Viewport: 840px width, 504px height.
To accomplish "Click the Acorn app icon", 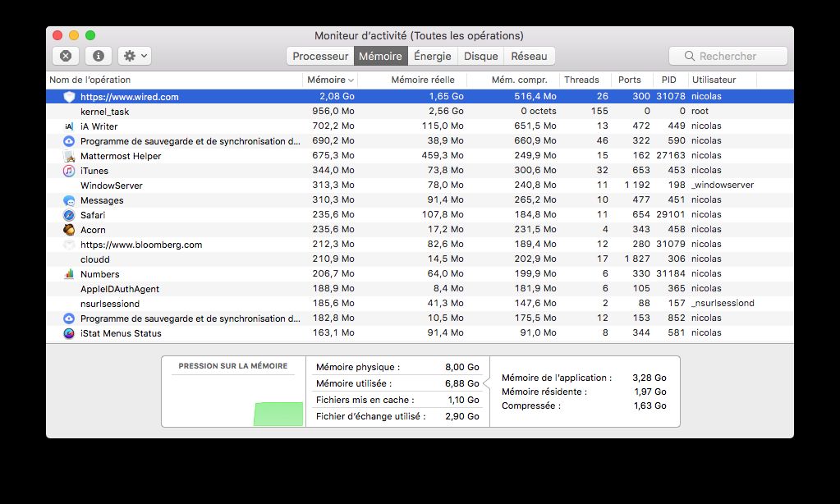I will 69,230.
